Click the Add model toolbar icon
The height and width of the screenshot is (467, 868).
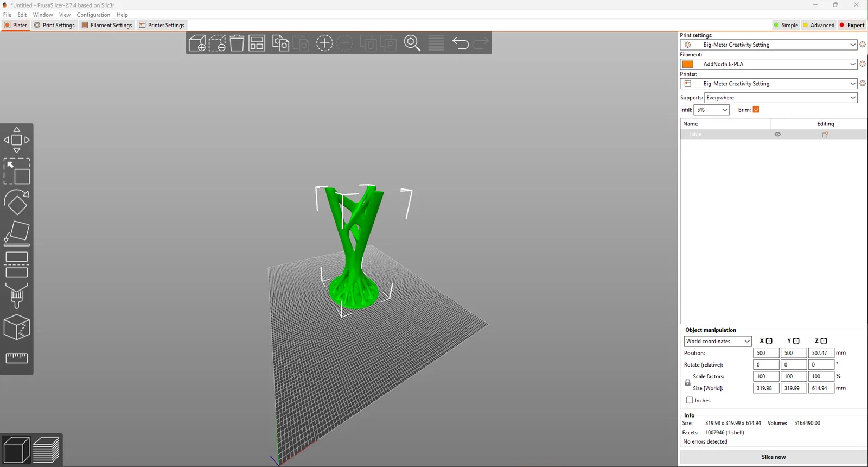tap(197, 43)
